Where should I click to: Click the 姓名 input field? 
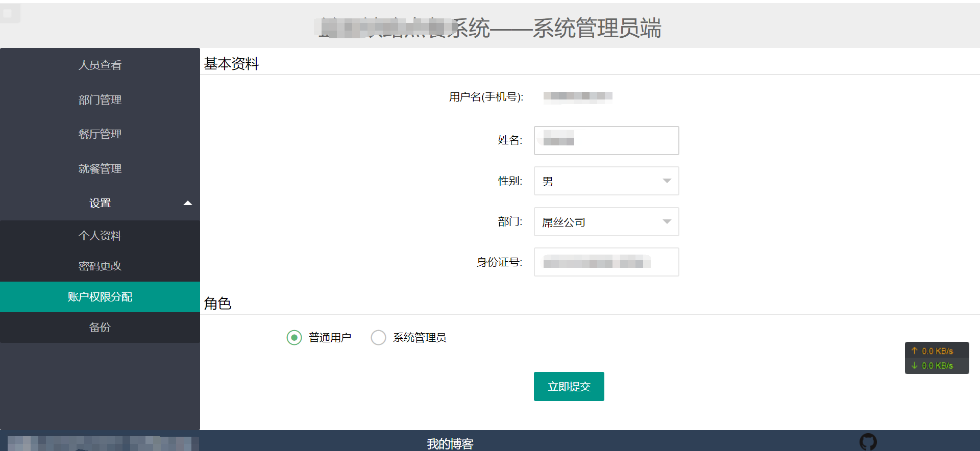[606, 140]
